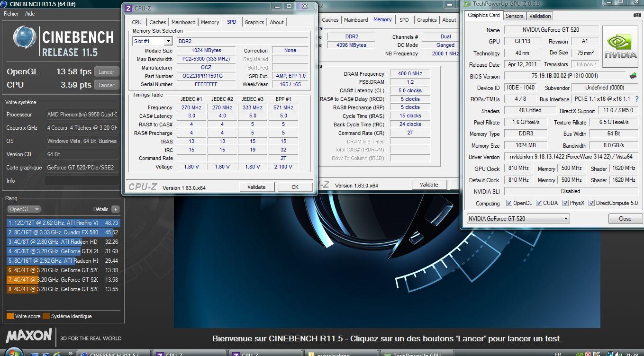
Task: Select ranking row 8 scoring 13.55
Action: 63,289
